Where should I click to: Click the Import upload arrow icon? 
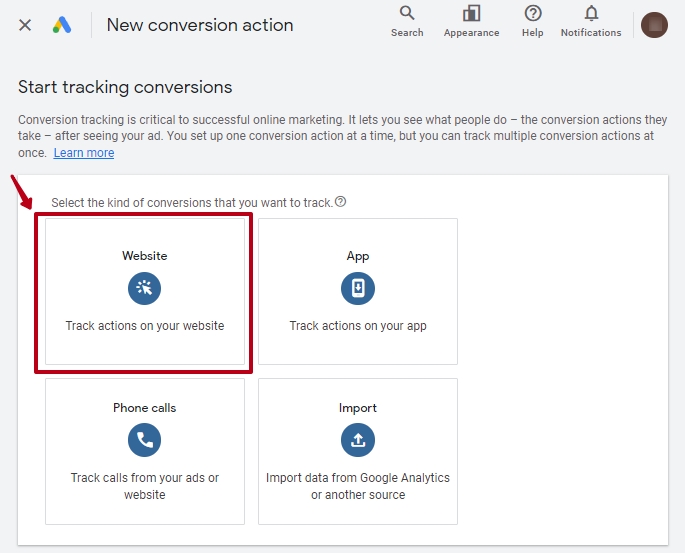358,440
